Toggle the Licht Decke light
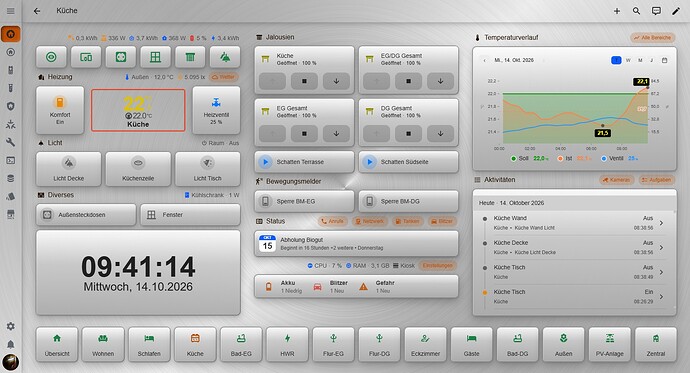690x373 pixels. 69,169
